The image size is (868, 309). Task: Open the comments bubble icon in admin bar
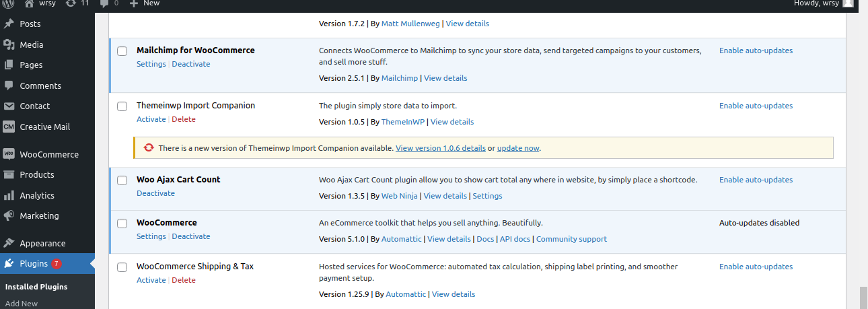(x=104, y=3)
